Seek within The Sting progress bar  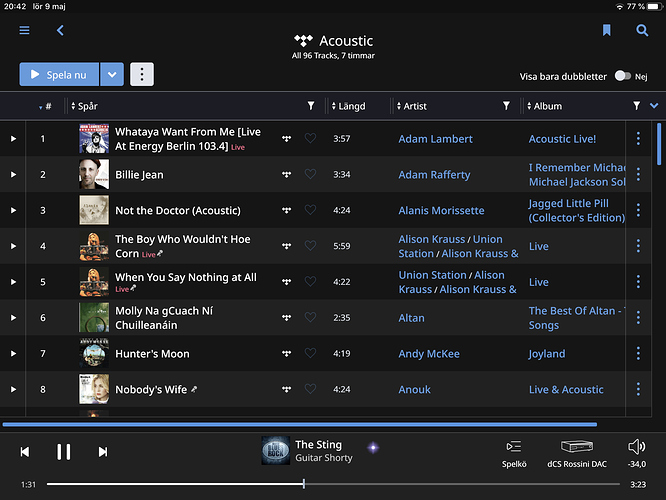333,484
